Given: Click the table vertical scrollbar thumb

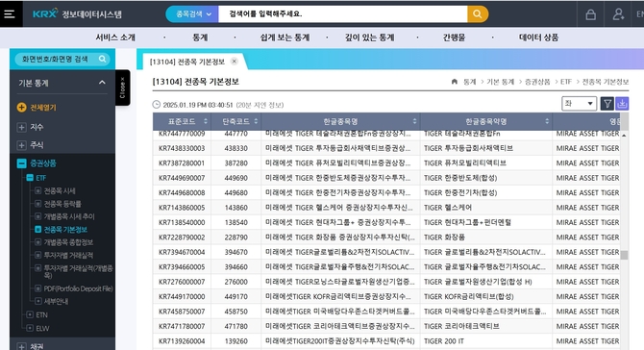Looking at the screenshot, I should pyautogui.click(x=624, y=255).
